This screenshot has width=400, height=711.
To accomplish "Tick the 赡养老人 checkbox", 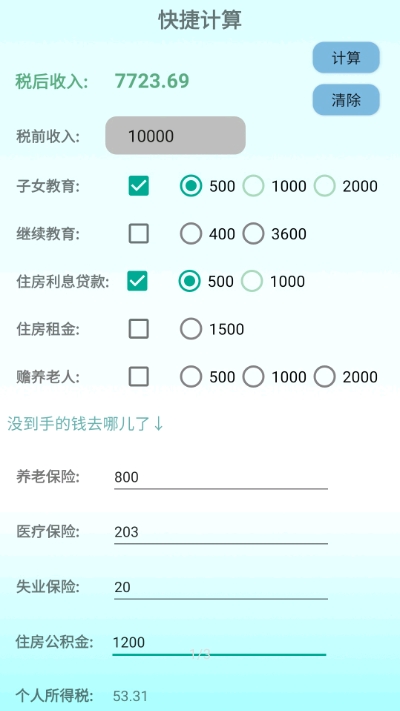I will [x=138, y=376].
